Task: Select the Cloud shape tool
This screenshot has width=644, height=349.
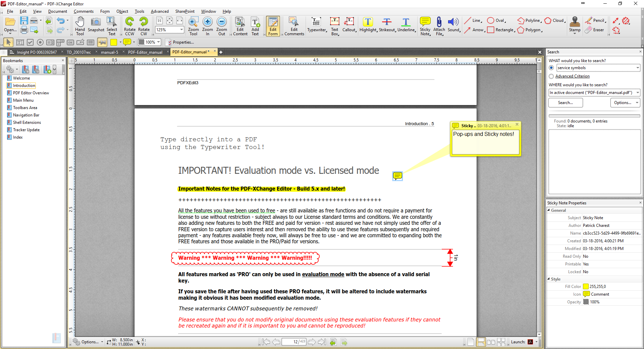Action: [555, 20]
